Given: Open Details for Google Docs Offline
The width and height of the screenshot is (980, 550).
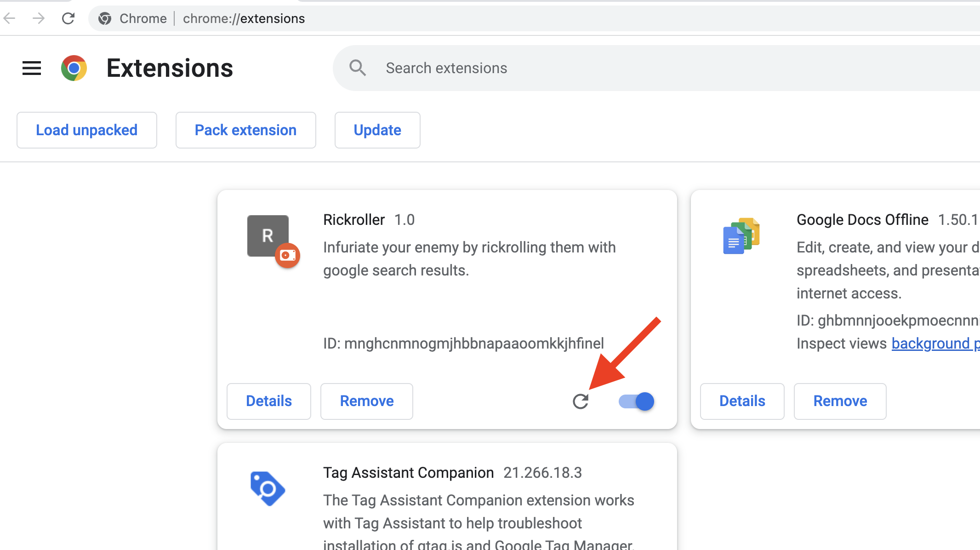Looking at the screenshot, I should pos(742,401).
